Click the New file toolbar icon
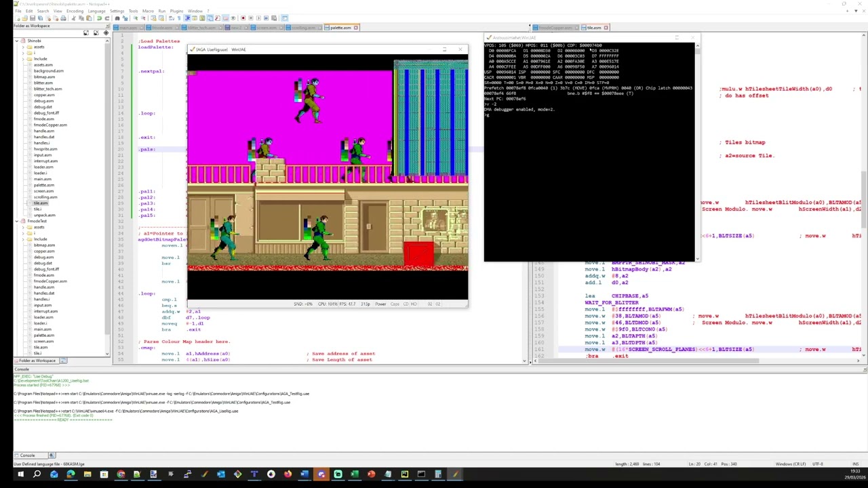The image size is (868, 488). click(18, 18)
